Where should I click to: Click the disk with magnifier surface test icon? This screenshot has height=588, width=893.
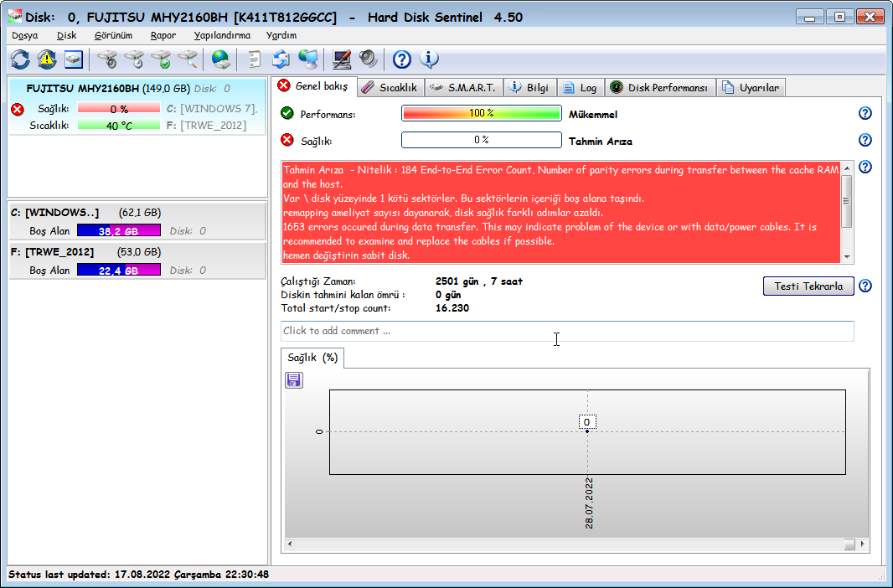pyautogui.click(x=188, y=59)
